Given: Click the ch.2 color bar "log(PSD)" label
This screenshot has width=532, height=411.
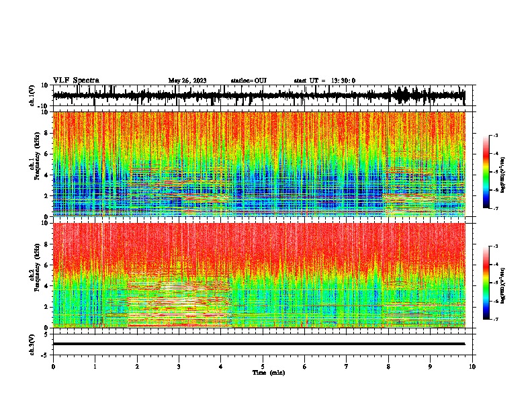Looking at the screenshot, I should tap(502, 285).
